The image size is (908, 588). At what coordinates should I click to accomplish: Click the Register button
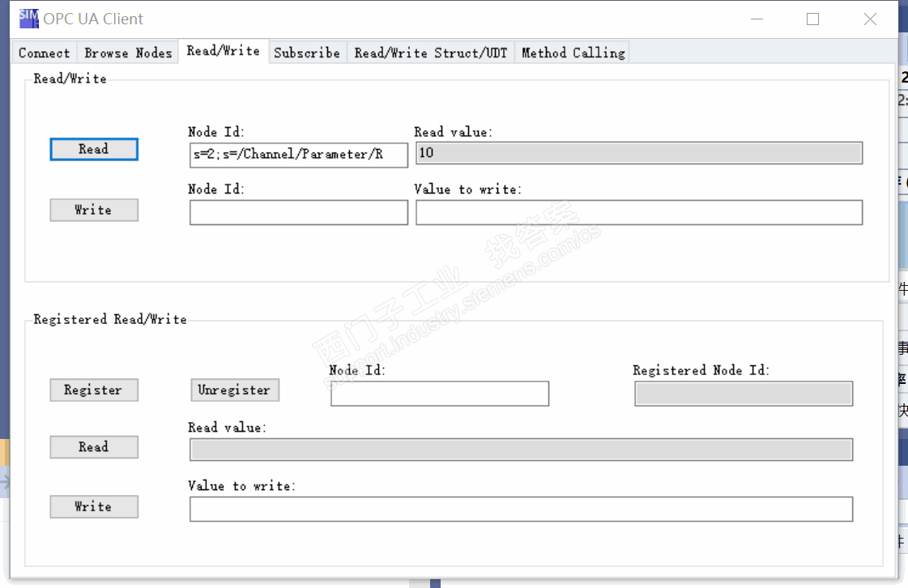pos(94,390)
